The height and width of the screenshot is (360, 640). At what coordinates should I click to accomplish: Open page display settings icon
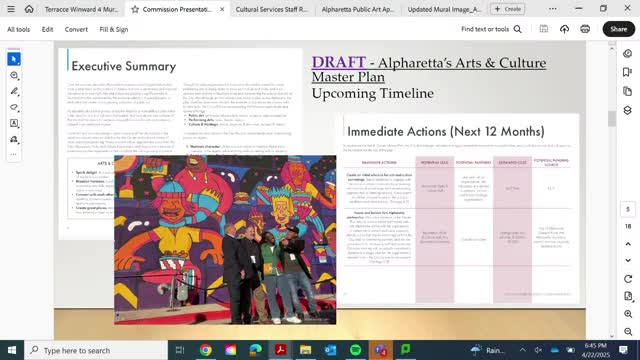pyautogui.click(x=628, y=296)
